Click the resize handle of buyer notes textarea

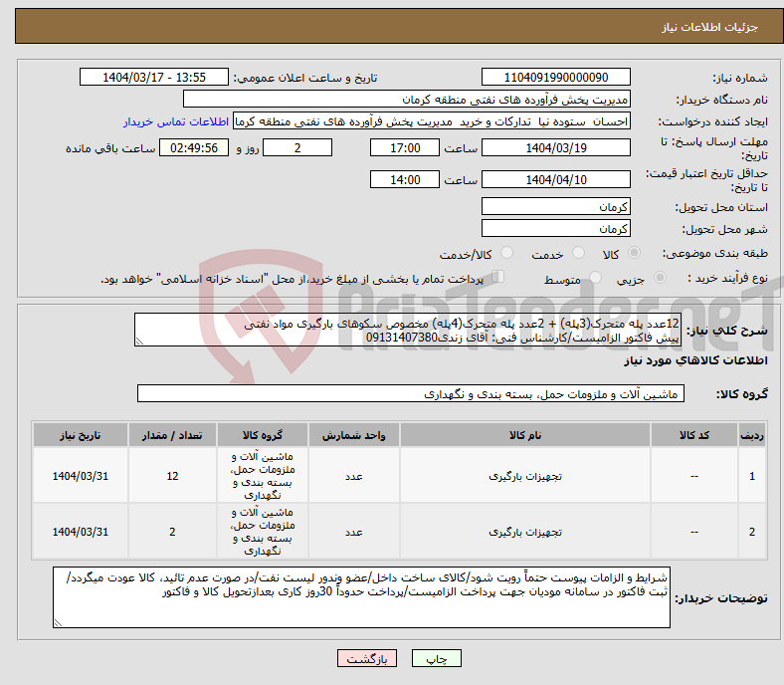click(58, 623)
